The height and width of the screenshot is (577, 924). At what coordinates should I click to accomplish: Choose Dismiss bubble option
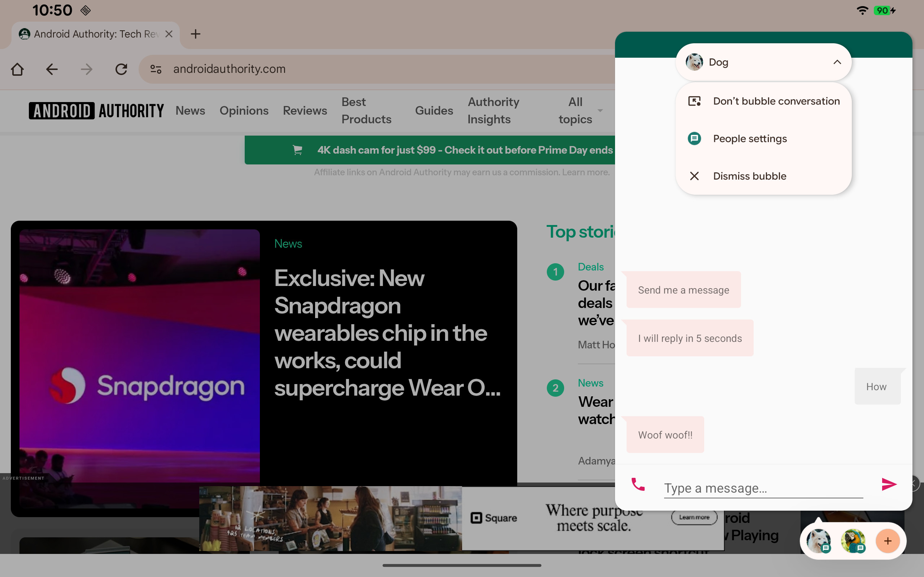click(749, 176)
